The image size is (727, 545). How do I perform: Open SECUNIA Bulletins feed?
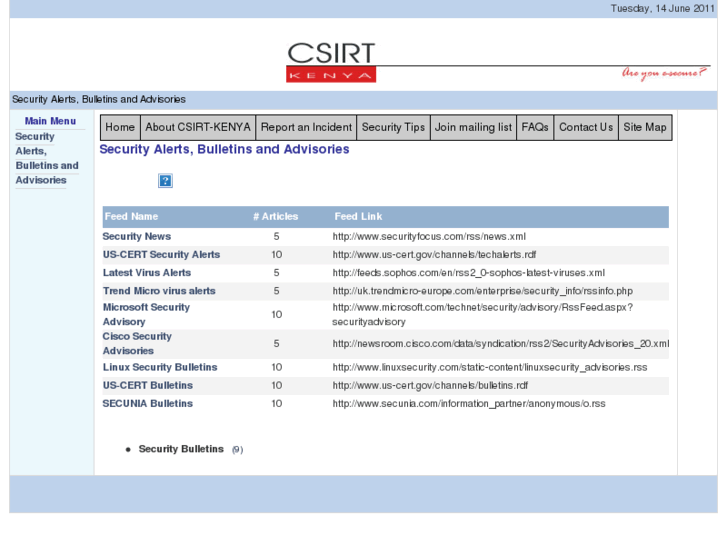(x=147, y=404)
